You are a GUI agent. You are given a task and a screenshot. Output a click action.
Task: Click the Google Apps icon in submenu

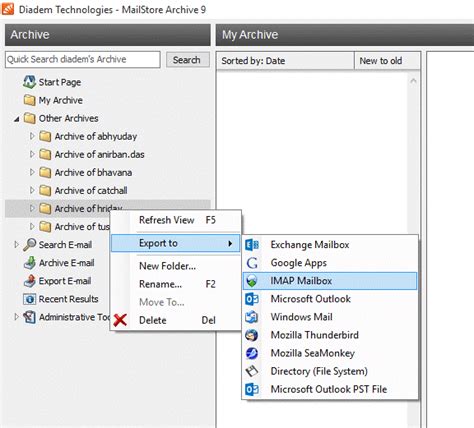click(x=252, y=263)
